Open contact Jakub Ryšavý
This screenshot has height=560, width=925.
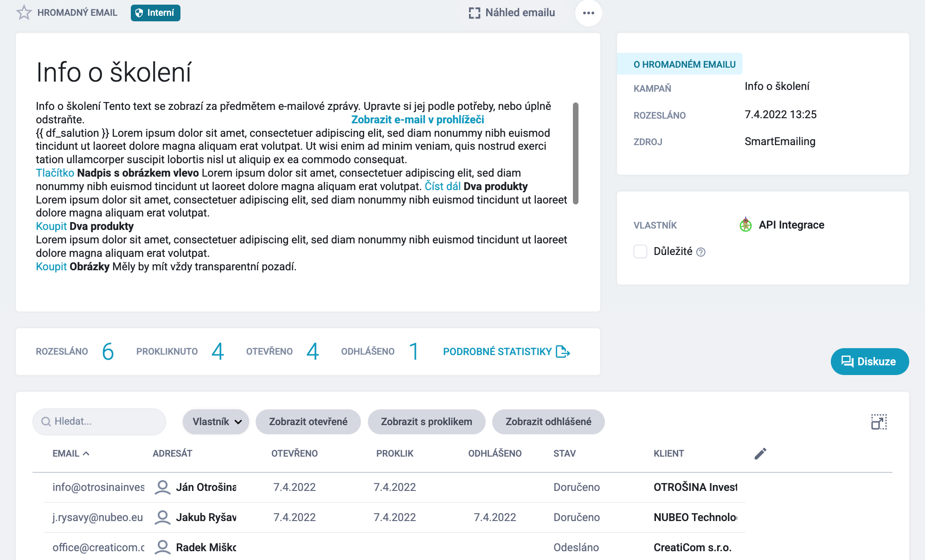(206, 517)
